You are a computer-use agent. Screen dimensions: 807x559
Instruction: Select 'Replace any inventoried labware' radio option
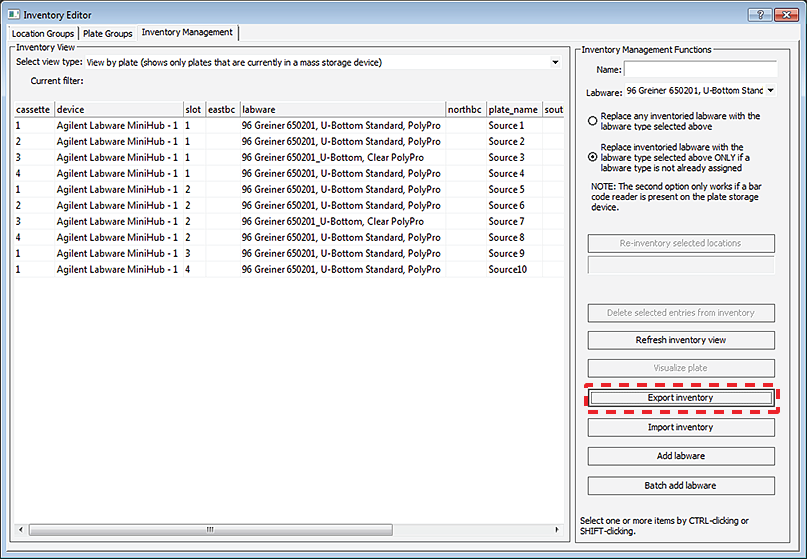tap(593, 121)
